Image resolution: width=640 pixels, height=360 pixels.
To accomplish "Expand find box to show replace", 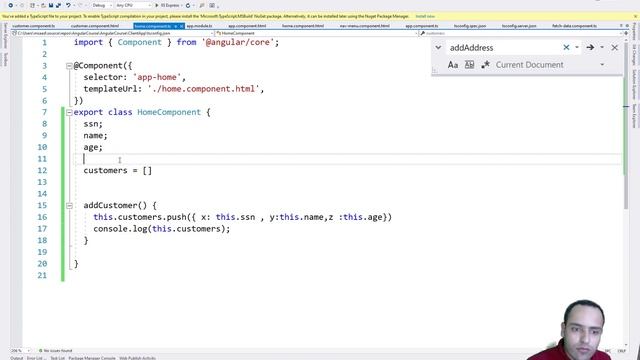I will click(438, 48).
